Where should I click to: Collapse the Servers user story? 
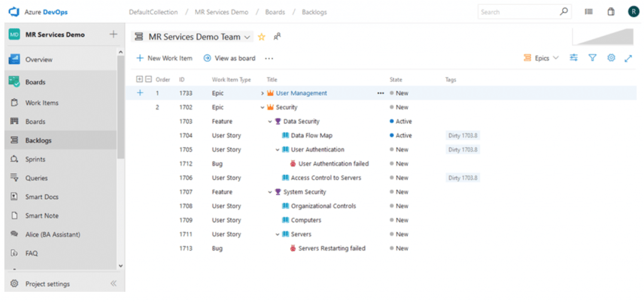(277, 234)
